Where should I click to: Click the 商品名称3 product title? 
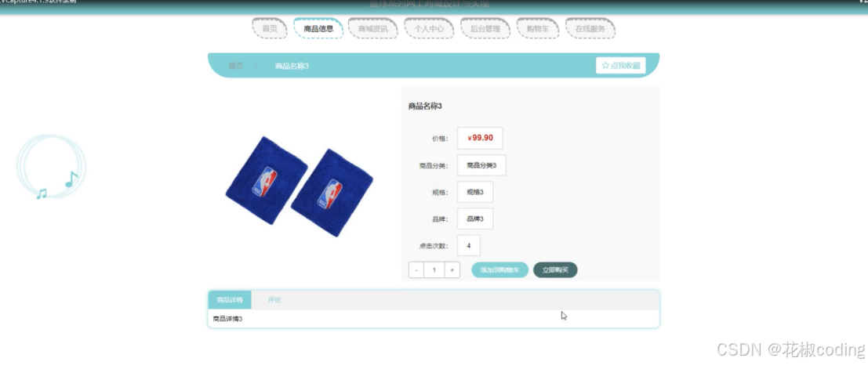(x=425, y=107)
